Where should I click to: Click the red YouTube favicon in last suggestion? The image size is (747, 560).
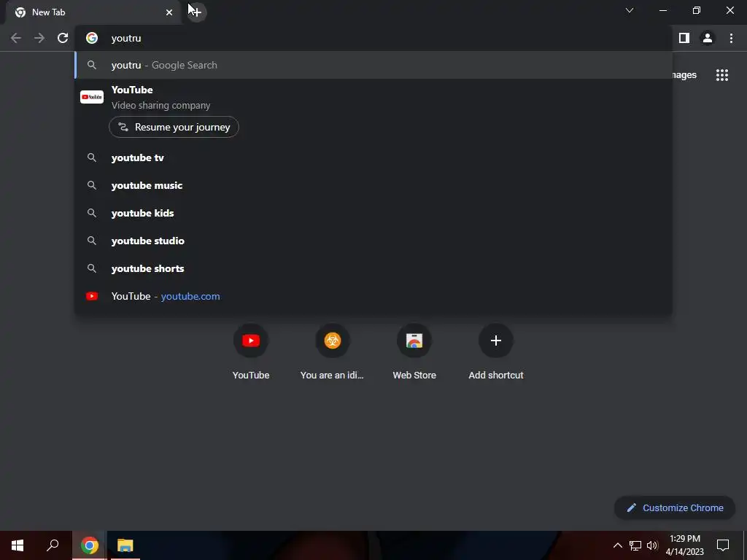tap(92, 296)
